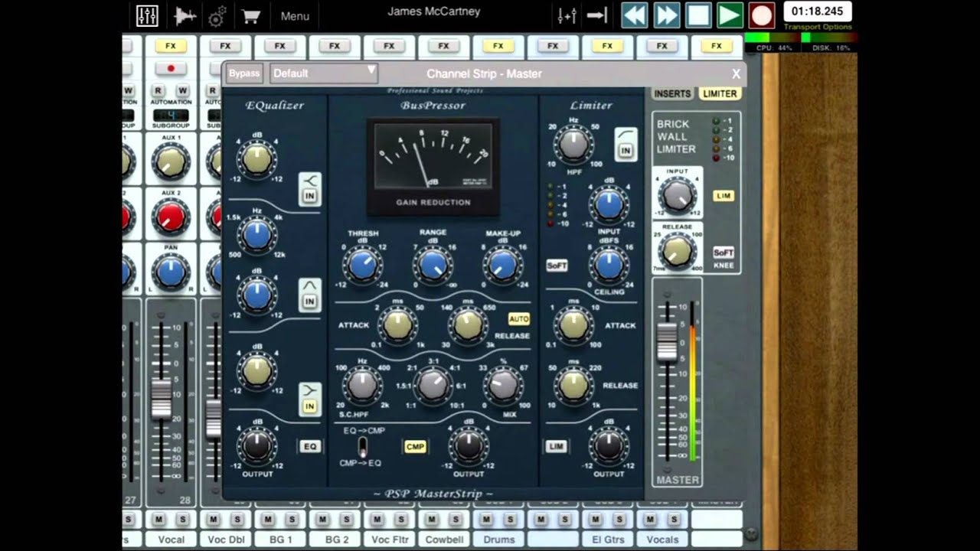Click the Brick Wall Limiter INPUT knob
The image size is (980, 551).
[x=678, y=196]
